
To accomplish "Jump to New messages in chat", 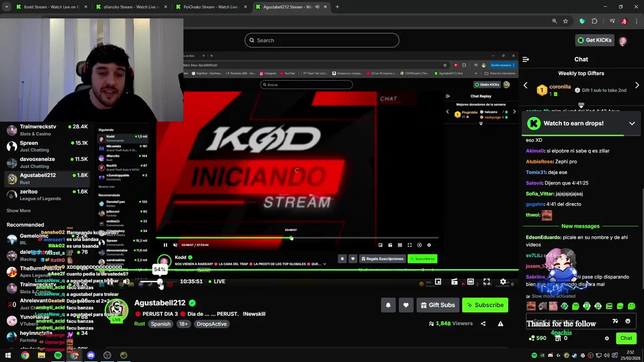I will pos(581,226).
